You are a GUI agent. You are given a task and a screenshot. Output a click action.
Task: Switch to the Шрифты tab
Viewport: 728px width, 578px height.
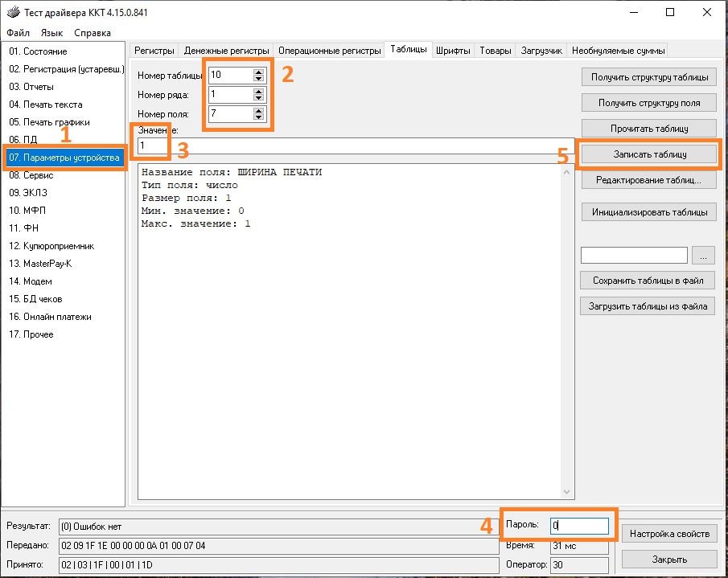pyautogui.click(x=453, y=51)
